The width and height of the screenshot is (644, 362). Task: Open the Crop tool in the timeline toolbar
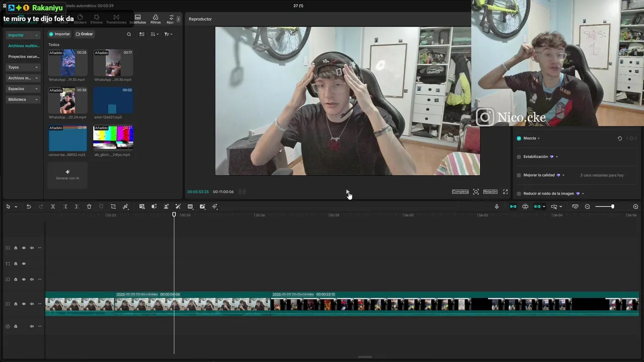pos(113,207)
